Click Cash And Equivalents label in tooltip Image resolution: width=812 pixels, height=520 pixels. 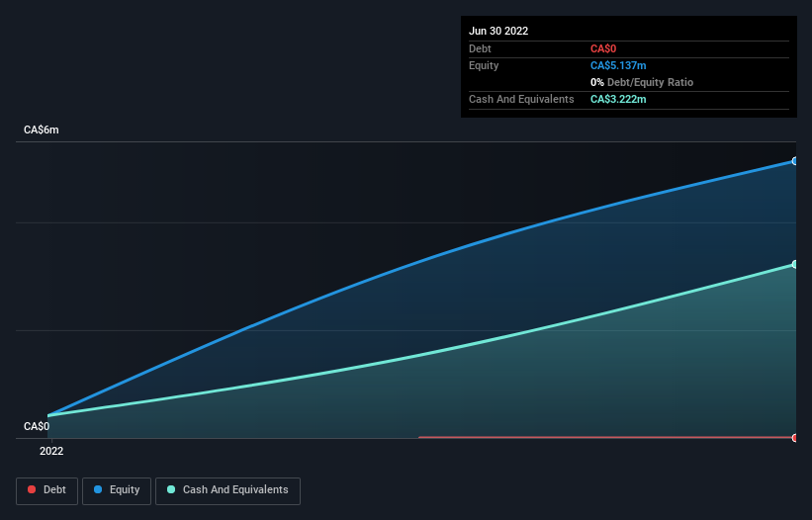point(521,99)
